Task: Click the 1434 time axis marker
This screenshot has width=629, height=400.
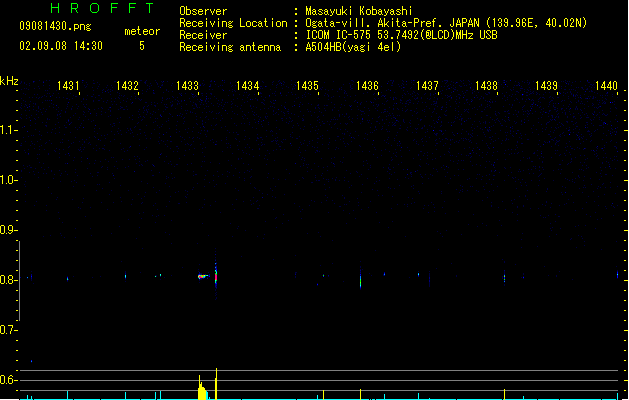Action: pos(248,85)
